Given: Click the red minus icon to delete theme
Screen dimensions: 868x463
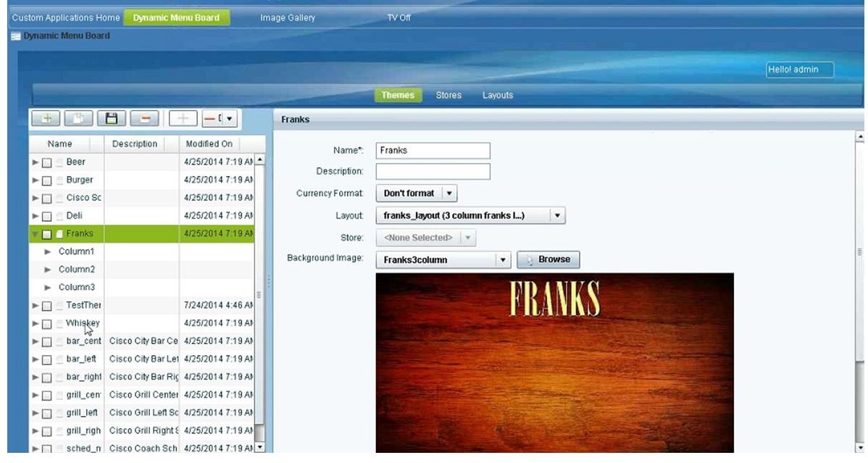Looking at the screenshot, I should point(144,119).
